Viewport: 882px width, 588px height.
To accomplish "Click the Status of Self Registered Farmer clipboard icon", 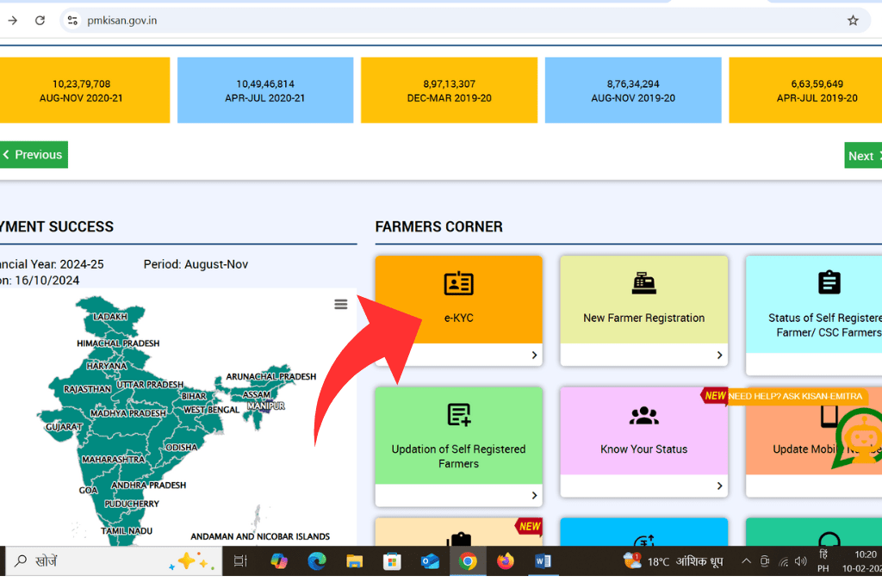I will 829,282.
